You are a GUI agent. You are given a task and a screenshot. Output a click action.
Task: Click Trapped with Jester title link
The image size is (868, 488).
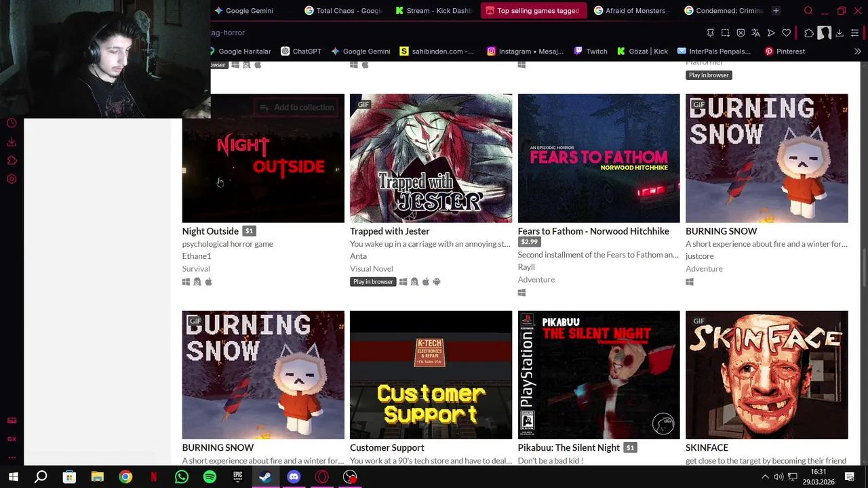coord(389,231)
